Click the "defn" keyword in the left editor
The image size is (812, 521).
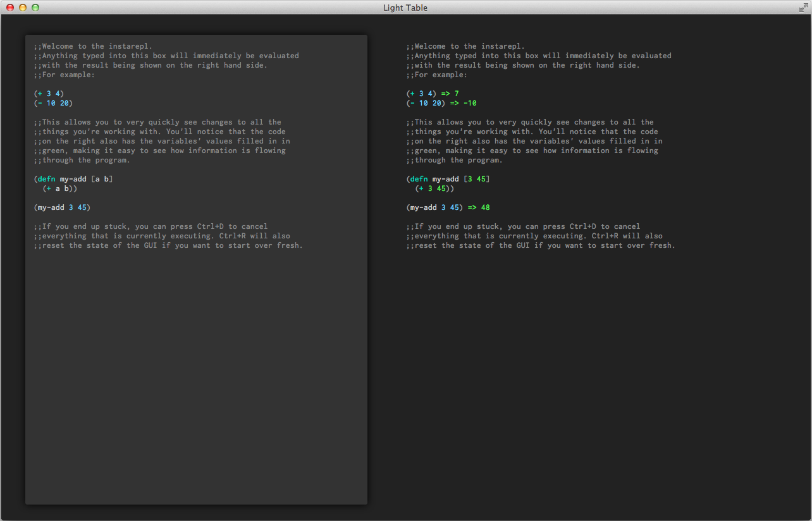point(46,179)
